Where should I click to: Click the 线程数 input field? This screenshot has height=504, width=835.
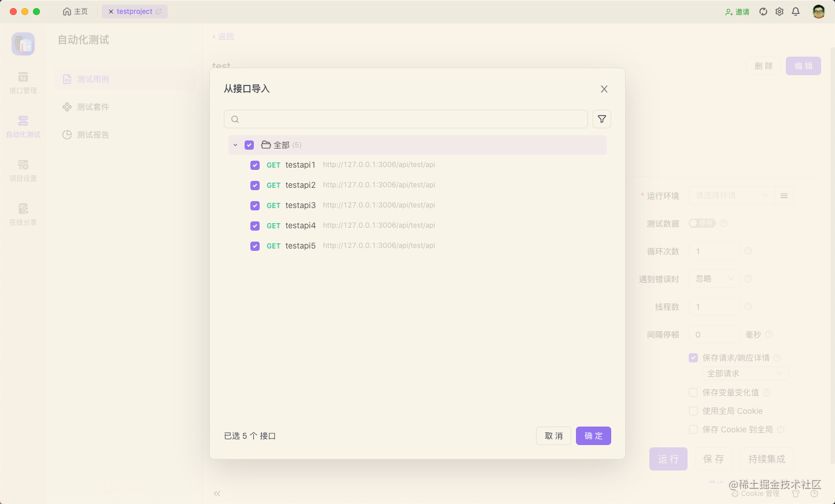tap(715, 306)
